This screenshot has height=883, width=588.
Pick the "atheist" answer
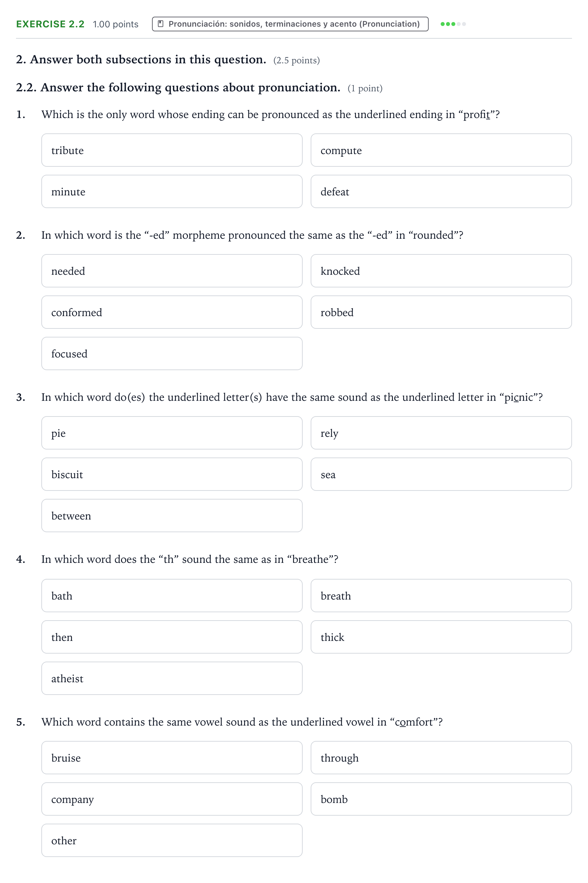(172, 678)
